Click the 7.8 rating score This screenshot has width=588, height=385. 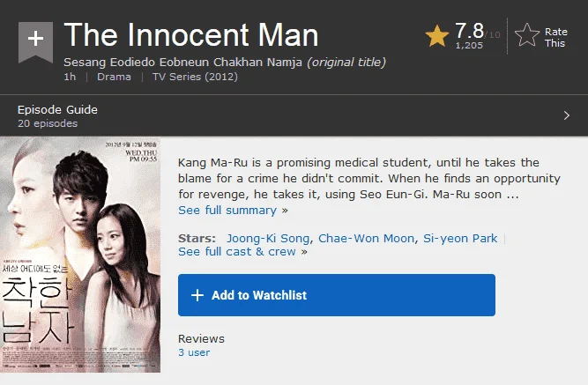(470, 30)
